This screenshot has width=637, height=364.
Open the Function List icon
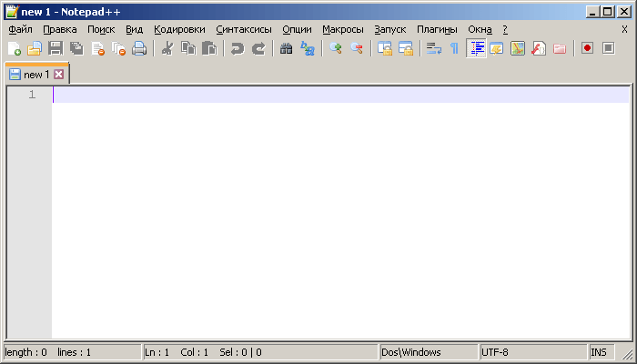coord(539,48)
